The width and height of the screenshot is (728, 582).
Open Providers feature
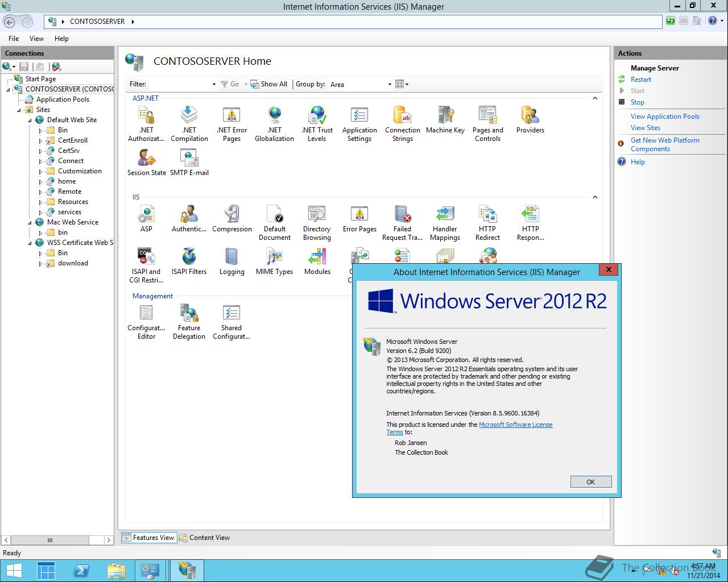530,120
